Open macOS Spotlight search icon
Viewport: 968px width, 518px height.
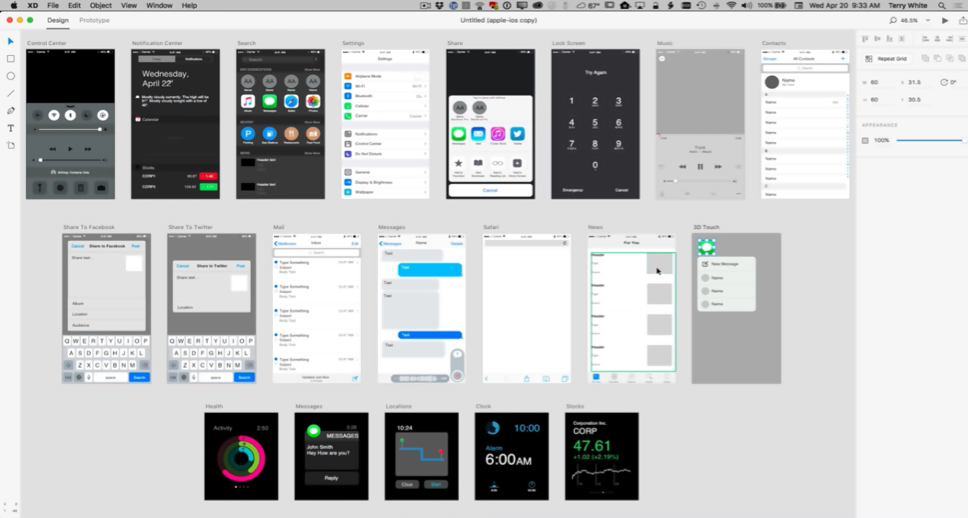940,6
